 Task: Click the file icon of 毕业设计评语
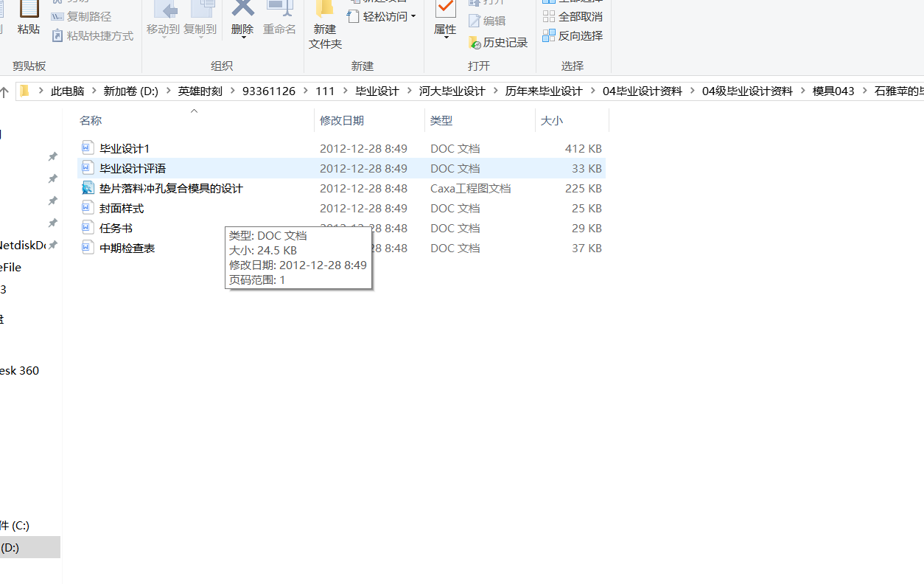pos(88,168)
